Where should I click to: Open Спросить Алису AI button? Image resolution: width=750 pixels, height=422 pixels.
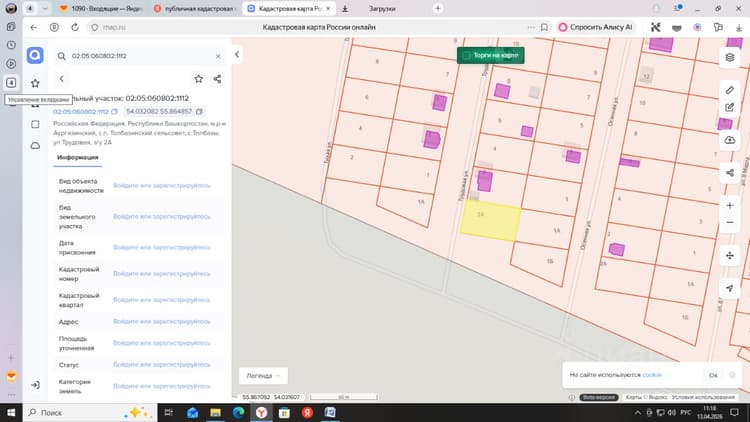click(596, 27)
